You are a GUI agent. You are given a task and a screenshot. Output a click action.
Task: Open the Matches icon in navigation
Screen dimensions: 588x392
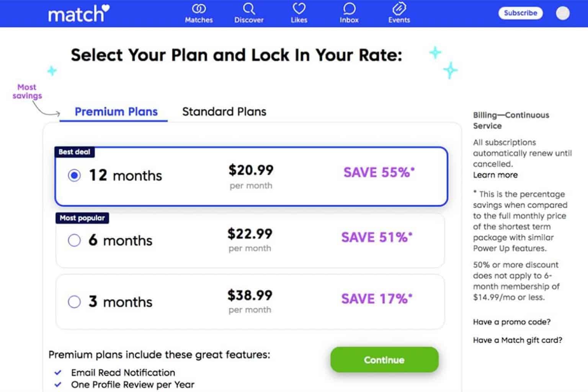coord(199,9)
